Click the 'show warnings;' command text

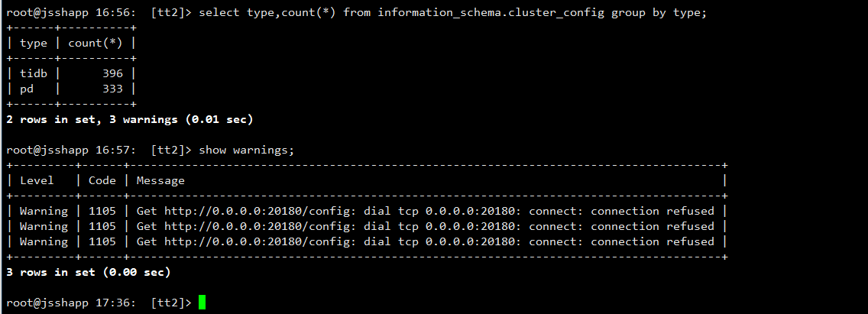click(246, 151)
